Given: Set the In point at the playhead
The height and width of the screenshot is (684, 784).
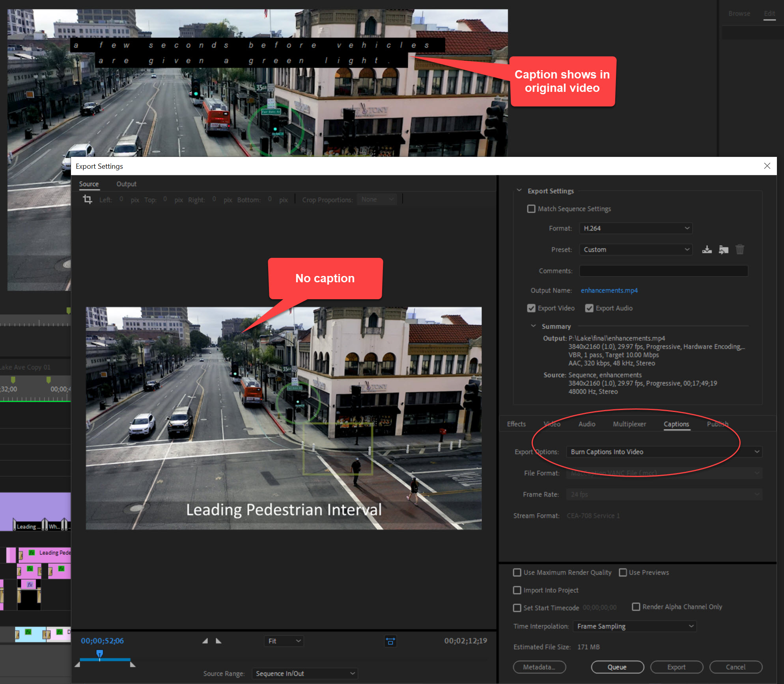Looking at the screenshot, I should coord(205,641).
